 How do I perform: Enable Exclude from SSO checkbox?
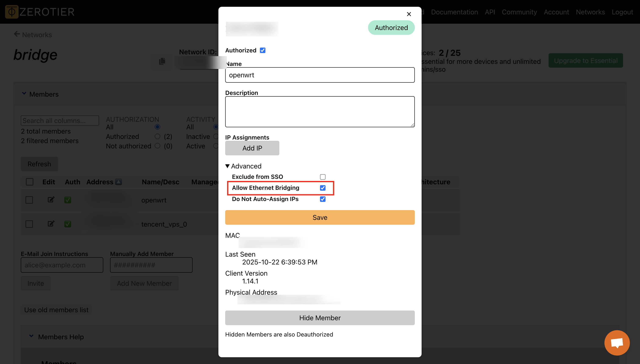(323, 177)
